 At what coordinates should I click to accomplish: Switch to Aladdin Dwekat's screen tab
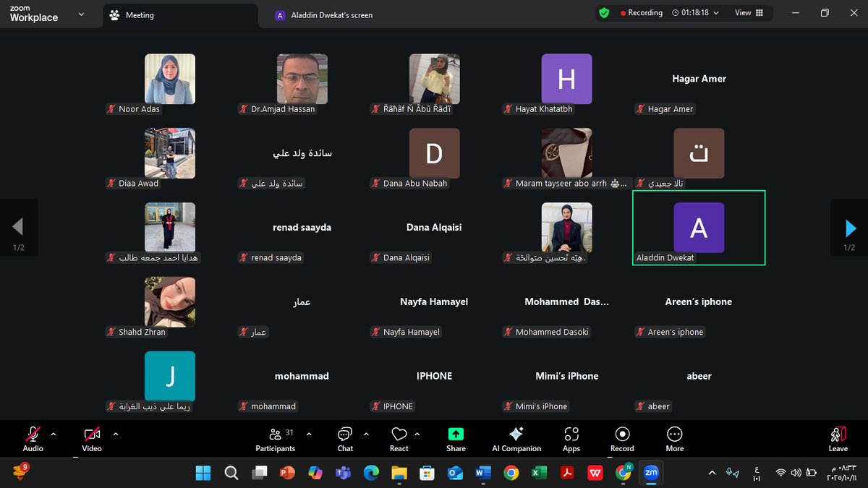324,15
